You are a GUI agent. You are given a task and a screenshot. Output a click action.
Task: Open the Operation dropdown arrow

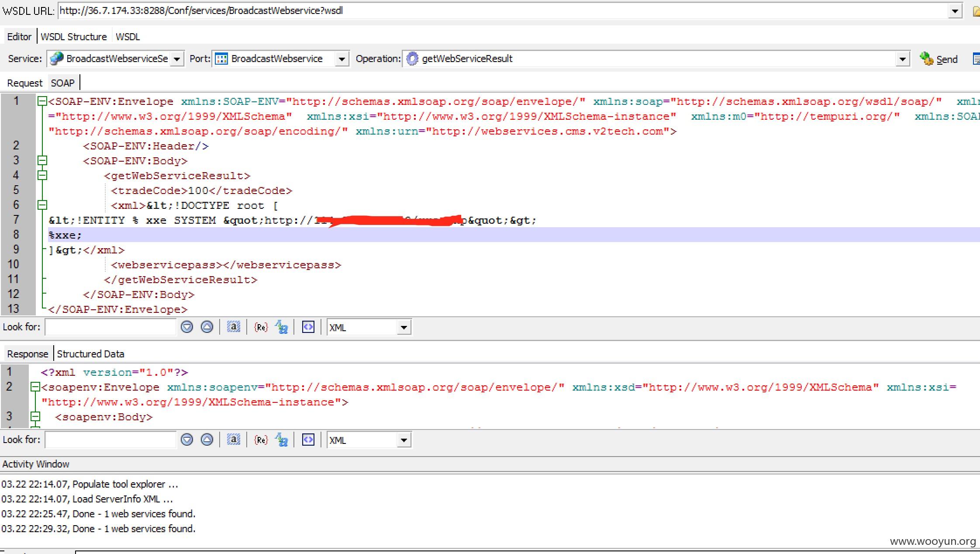902,59
